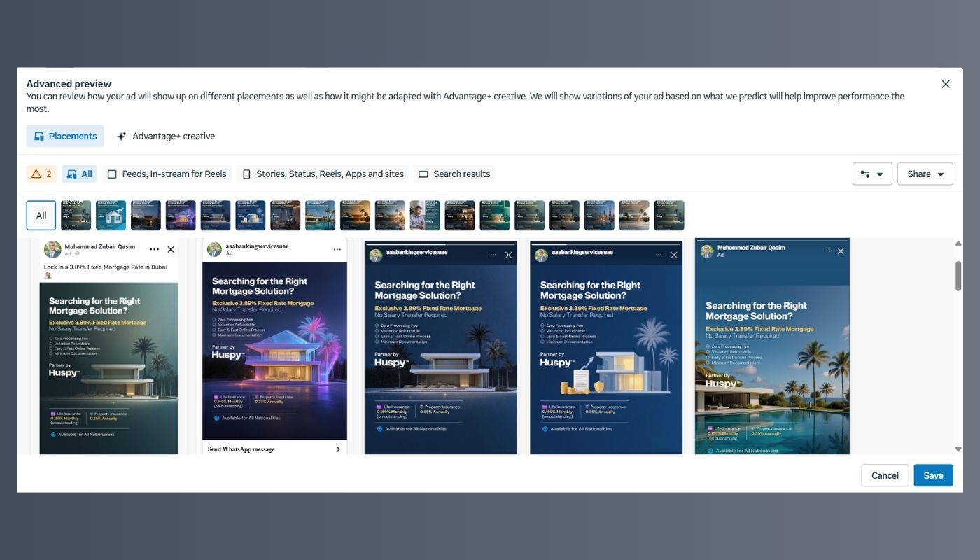Click the preview scrollbar down arrow

pos(958,449)
